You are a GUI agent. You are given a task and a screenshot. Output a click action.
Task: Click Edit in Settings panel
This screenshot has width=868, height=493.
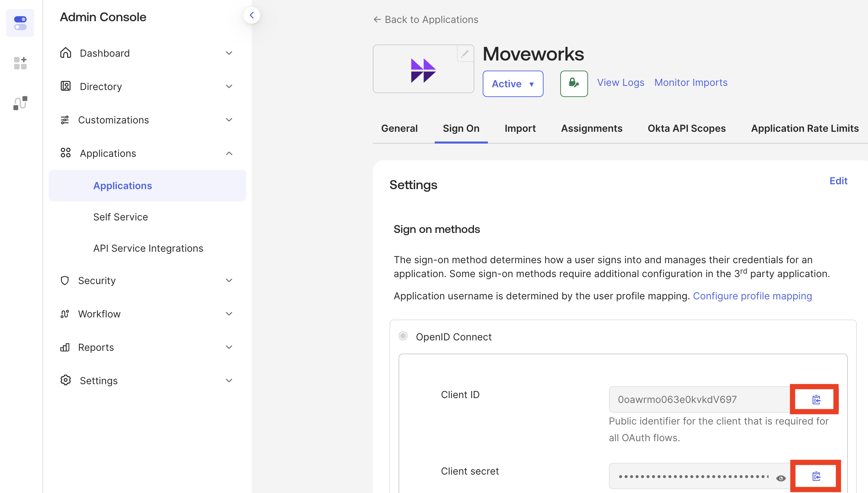(x=838, y=181)
